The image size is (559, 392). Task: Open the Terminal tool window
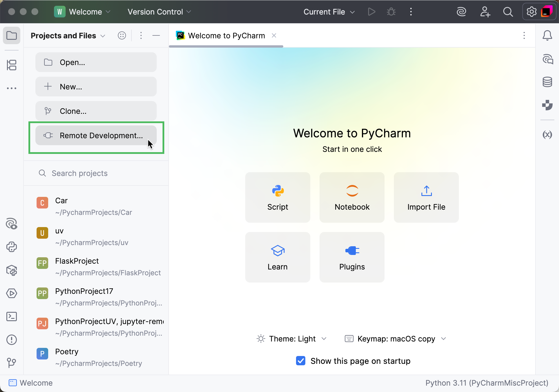(x=12, y=317)
